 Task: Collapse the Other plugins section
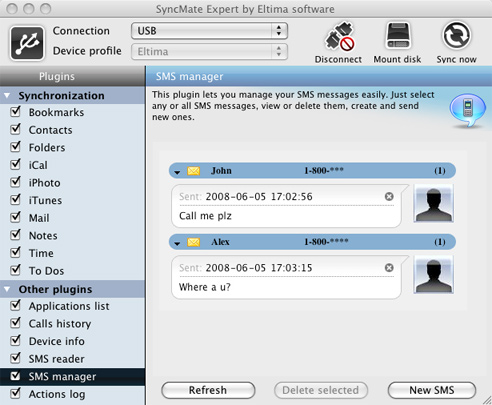(x=7, y=289)
